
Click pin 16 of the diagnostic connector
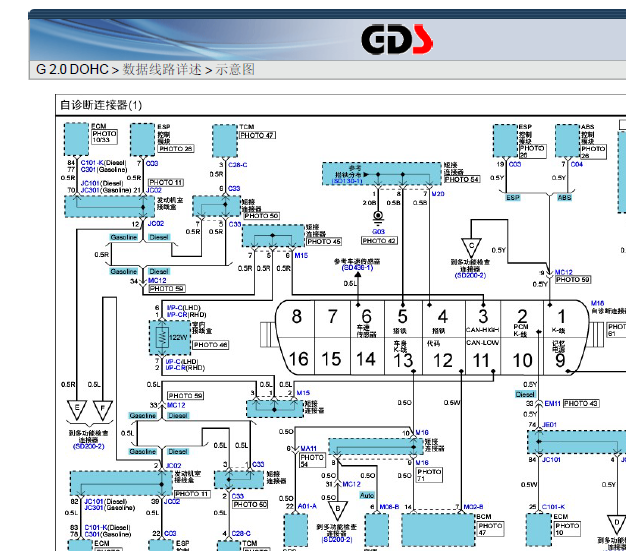pyautogui.click(x=299, y=359)
